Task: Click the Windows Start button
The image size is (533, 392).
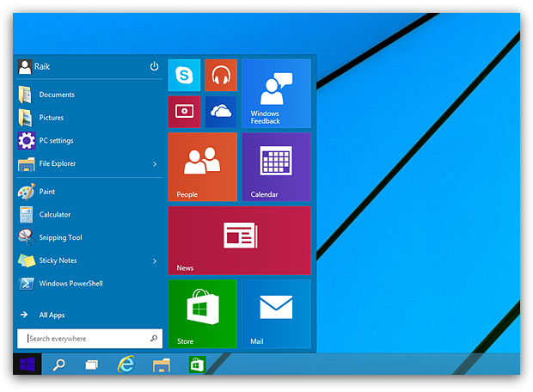Action: point(28,364)
